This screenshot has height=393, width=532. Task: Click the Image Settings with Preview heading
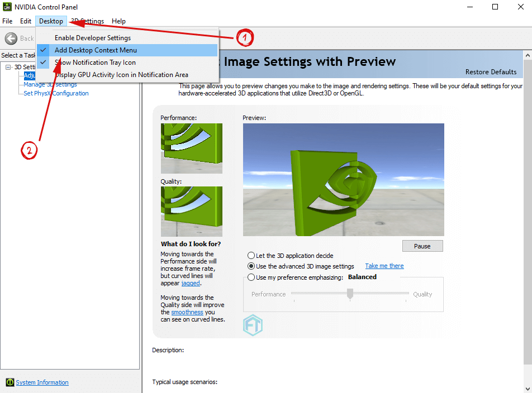click(310, 61)
